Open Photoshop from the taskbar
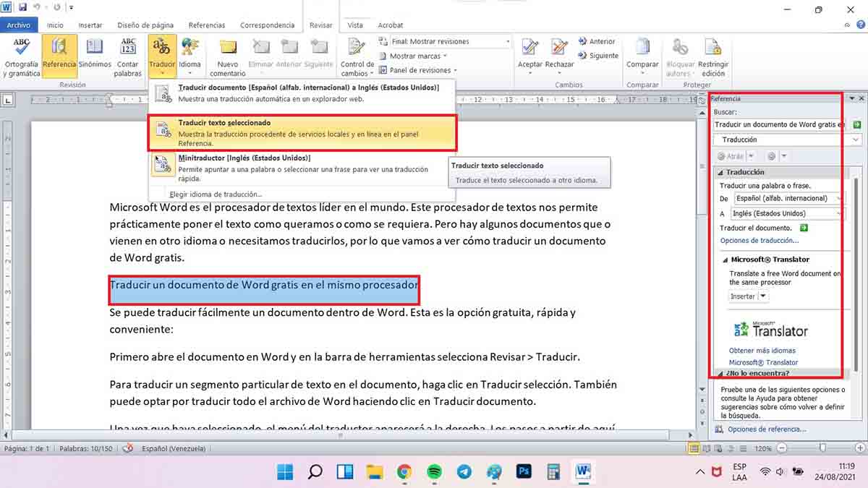Viewport: 868px width, 488px height. (x=524, y=472)
